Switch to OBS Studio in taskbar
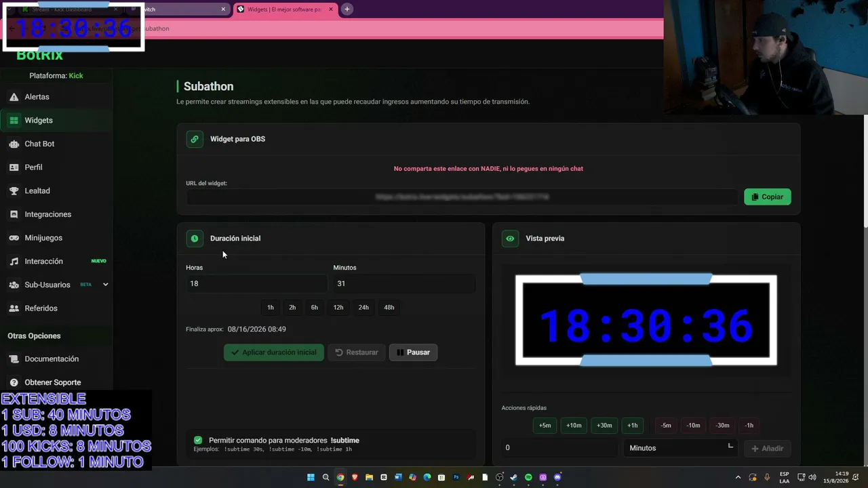 pyautogui.click(x=500, y=477)
